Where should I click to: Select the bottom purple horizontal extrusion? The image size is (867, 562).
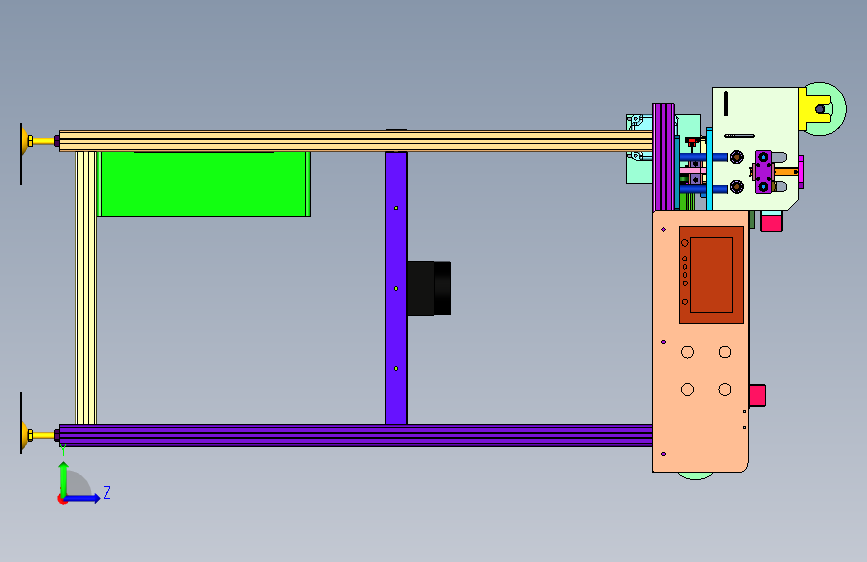coord(356,435)
